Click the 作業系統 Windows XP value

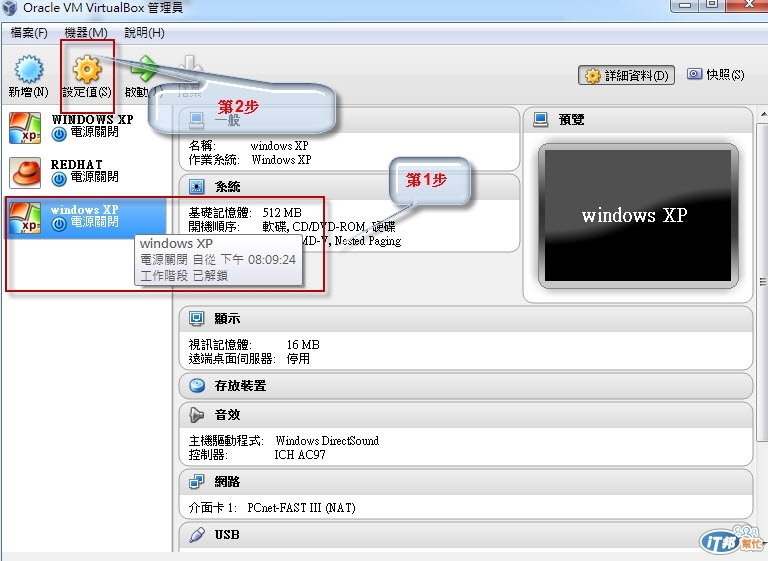click(x=281, y=160)
